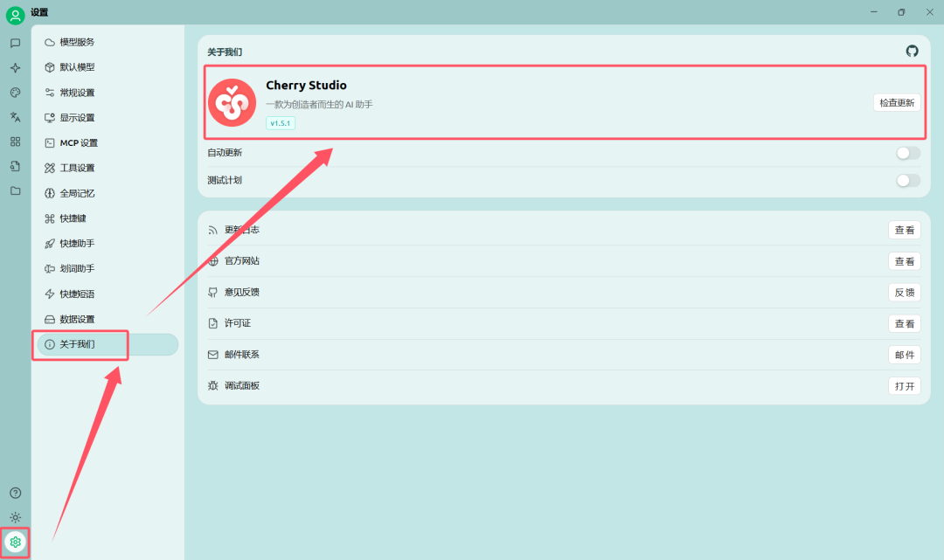
Task: Open the 划词助手 settings section
Action: pyautogui.click(x=108, y=269)
